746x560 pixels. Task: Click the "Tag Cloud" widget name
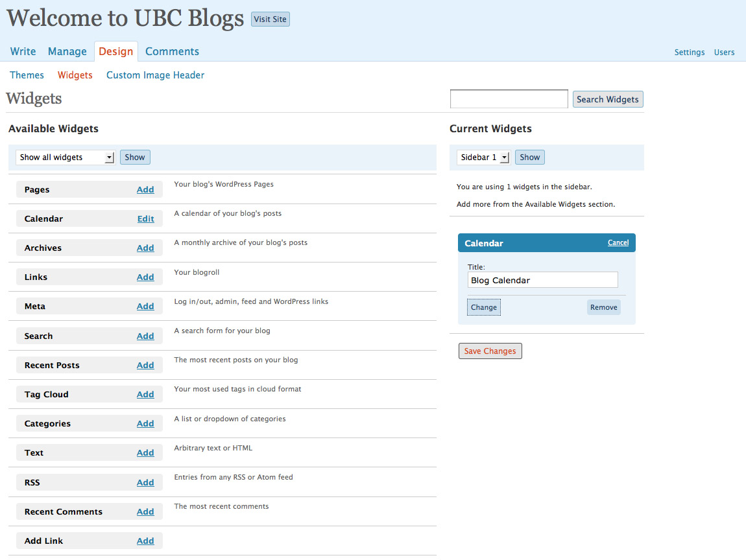coord(46,394)
